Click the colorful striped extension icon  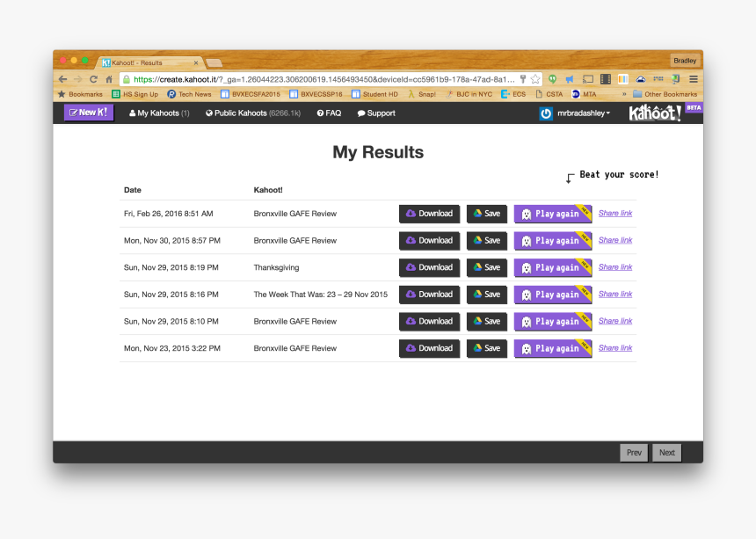623,79
